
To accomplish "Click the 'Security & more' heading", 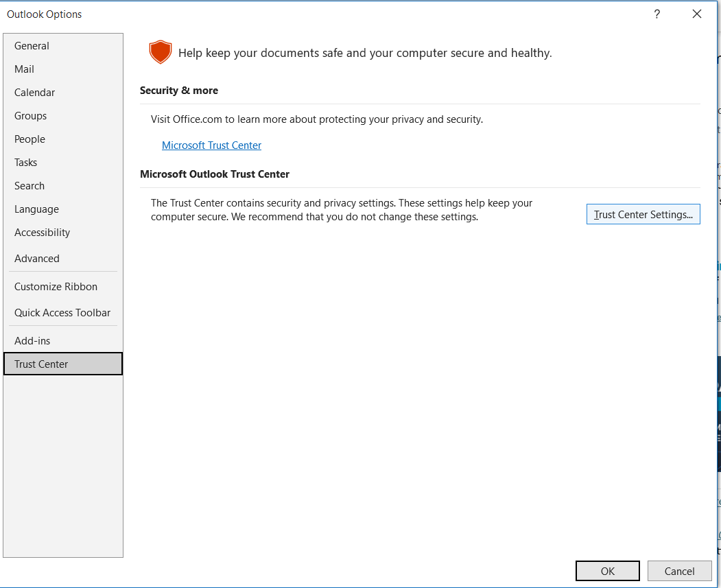I will pyautogui.click(x=179, y=91).
